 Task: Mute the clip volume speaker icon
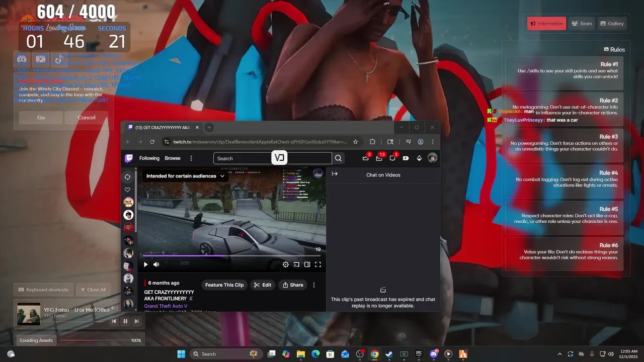click(156, 264)
